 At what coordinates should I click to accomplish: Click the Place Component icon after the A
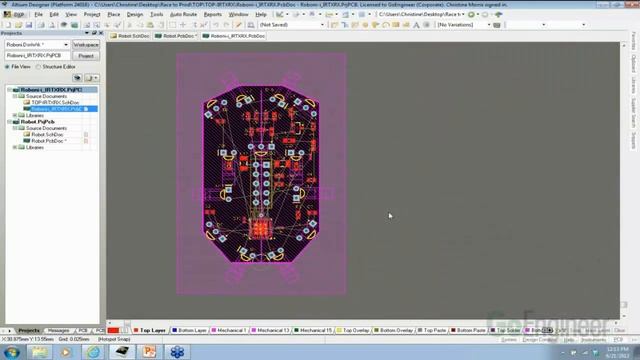[x=426, y=25]
